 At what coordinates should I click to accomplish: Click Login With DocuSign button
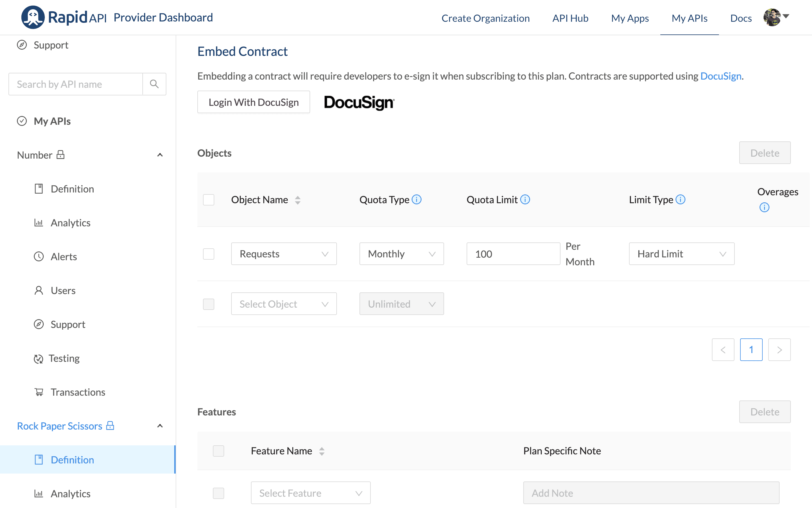(254, 102)
